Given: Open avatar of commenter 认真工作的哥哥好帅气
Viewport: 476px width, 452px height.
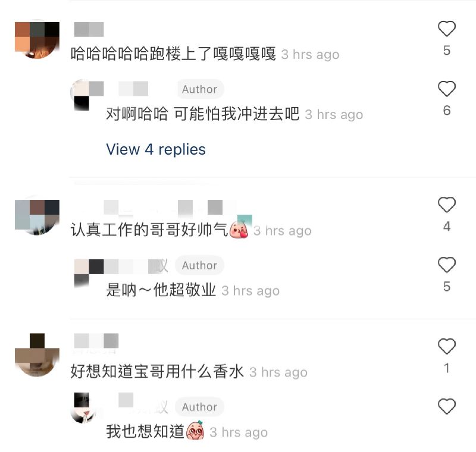Looking at the screenshot, I should click(x=37, y=215).
